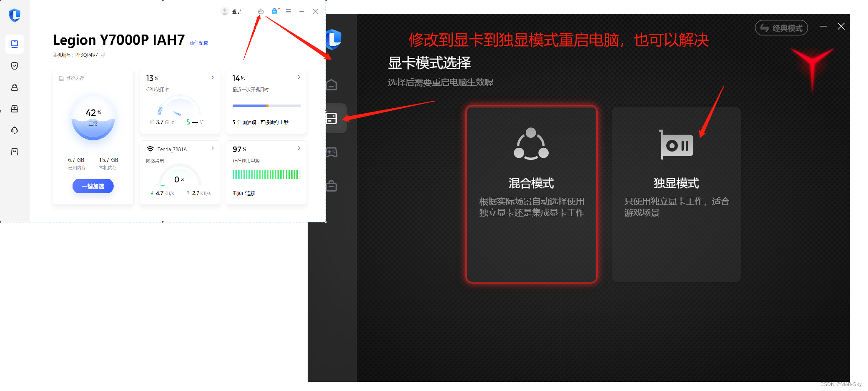Screen dimensions: 868x391
Task: Click the Legion Y7000P IAH7 title
Action: pos(119,40)
